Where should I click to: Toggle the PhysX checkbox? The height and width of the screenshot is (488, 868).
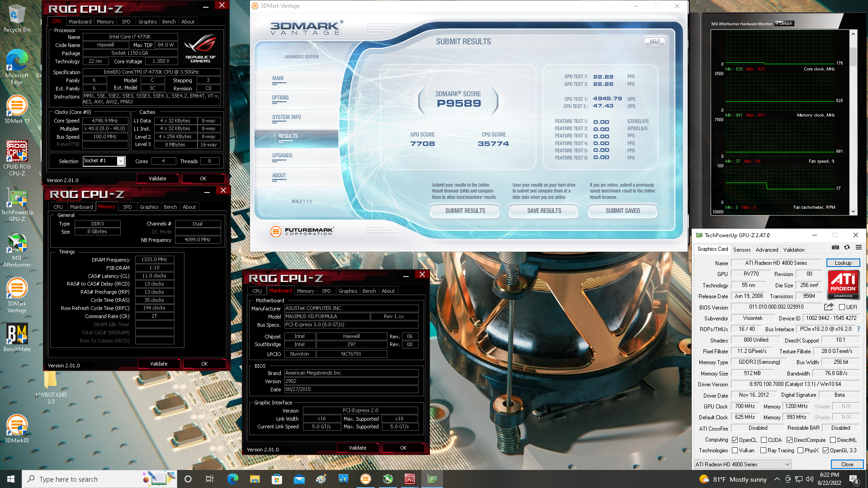tap(800, 450)
